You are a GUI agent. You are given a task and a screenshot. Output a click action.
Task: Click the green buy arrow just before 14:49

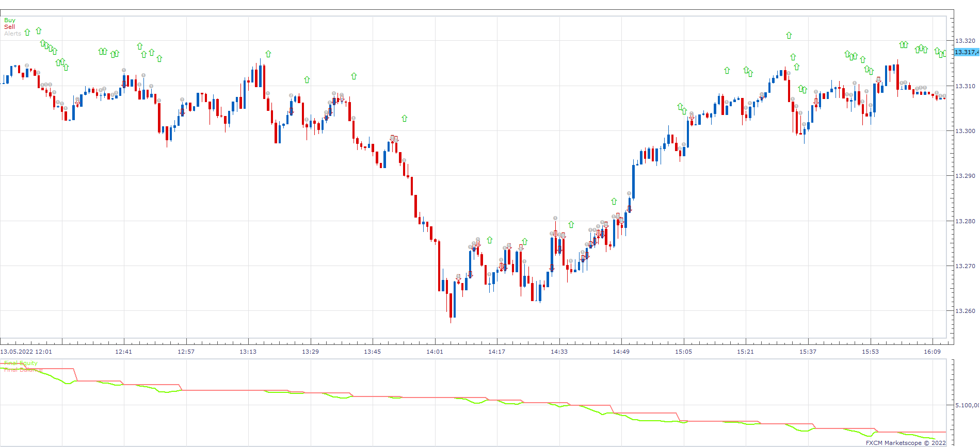(614, 201)
